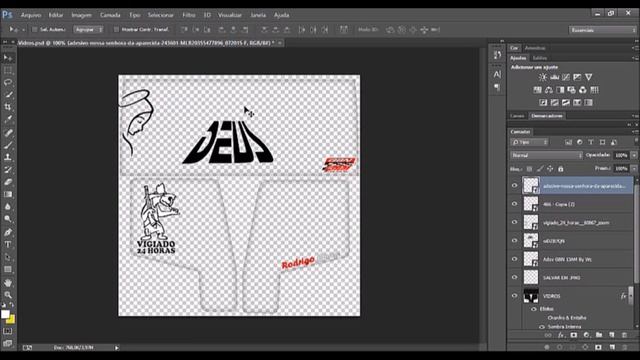The image size is (640, 360).
Task: Select the 'SALVAR EM .PNG' layer thumbnail
Action: tap(531, 278)
